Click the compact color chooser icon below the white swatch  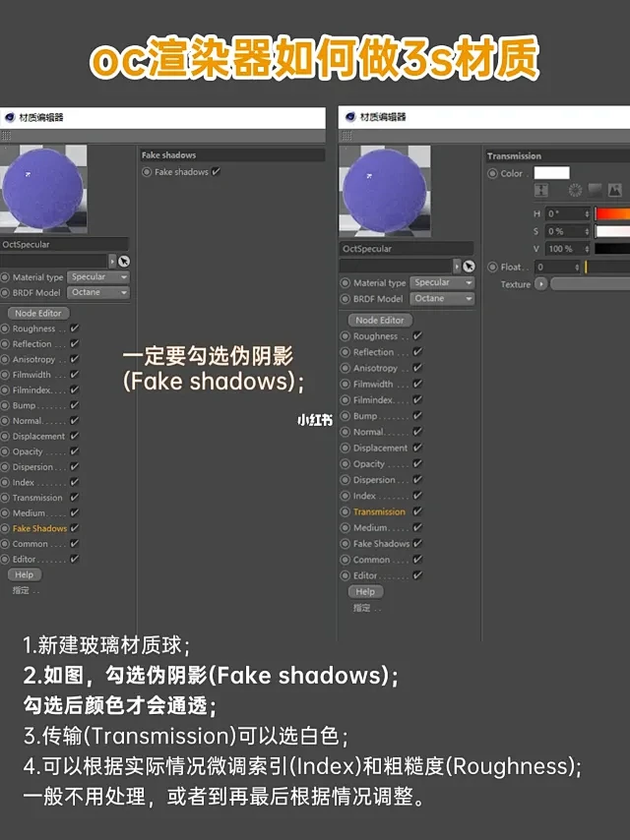[x=541, y=190]
